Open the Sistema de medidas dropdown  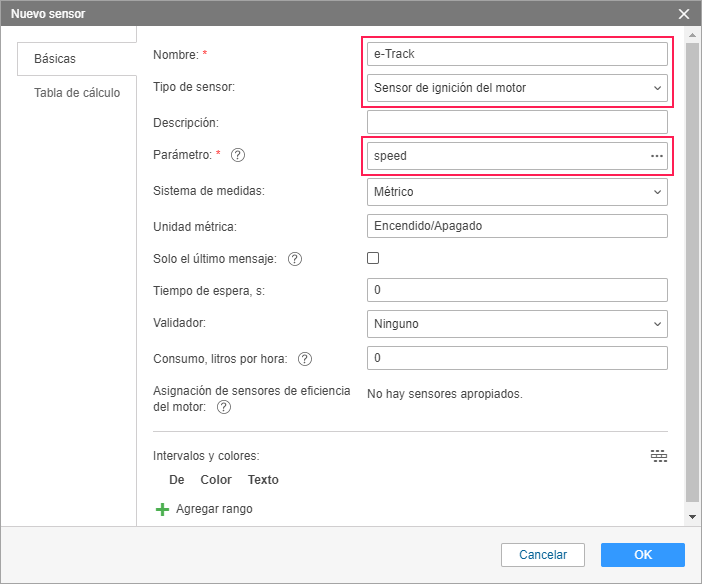[517, 192]
